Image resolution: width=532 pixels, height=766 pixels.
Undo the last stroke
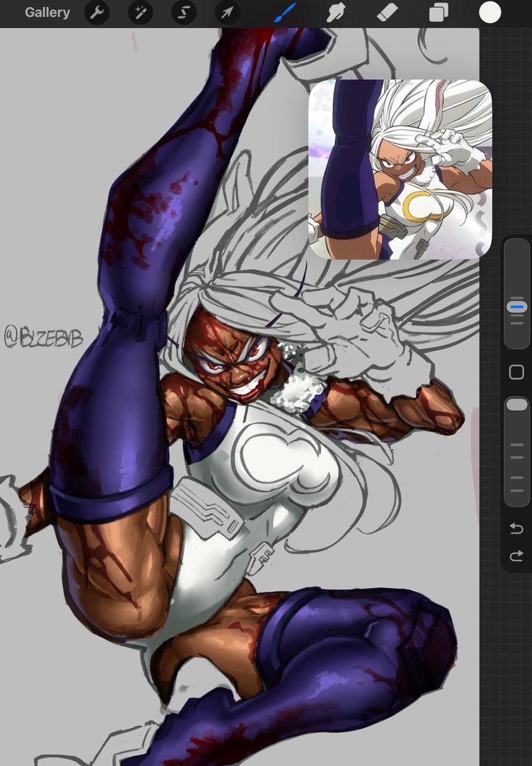[517, 529]
